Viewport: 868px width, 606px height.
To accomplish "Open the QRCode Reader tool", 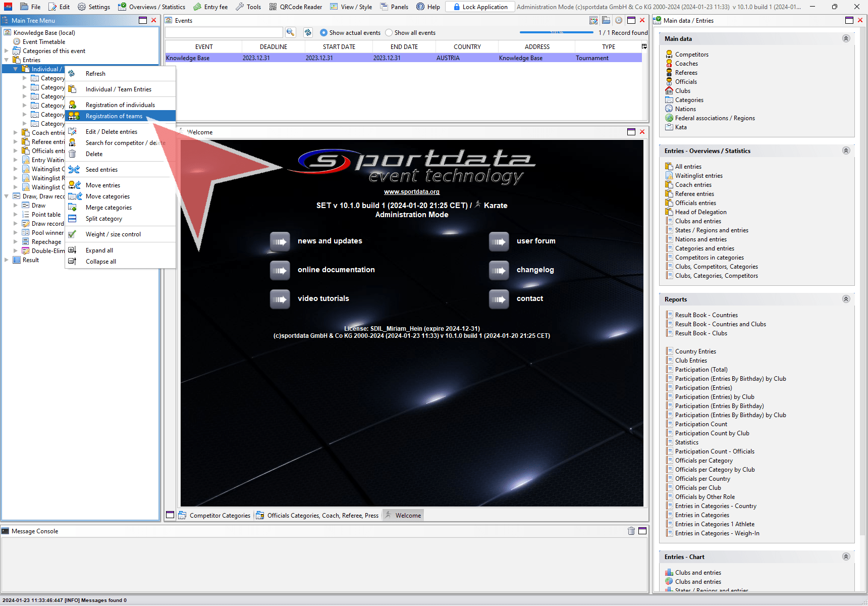I will click(296, 7).
